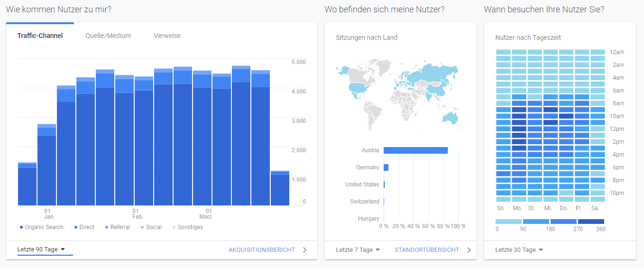Select the Traffic-Channel tab
The width and height of the screenshot is (644, 268).
(40, 36)
